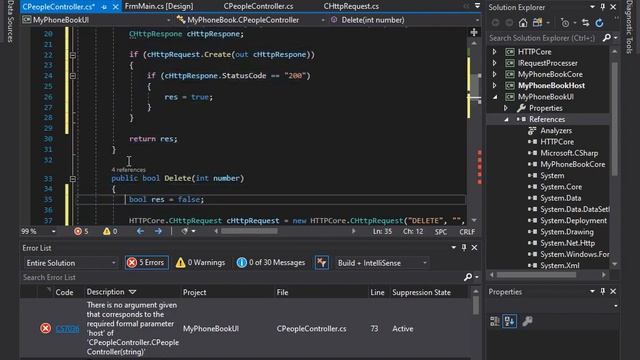Click the Solution Explorer Home icon
Screen dimensions: 640x360
(523, 23)
